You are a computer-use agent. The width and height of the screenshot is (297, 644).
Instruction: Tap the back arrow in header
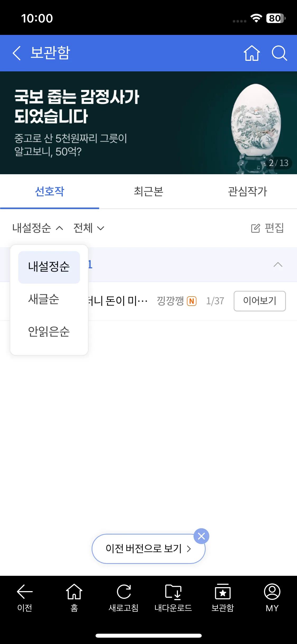[17, 53]
